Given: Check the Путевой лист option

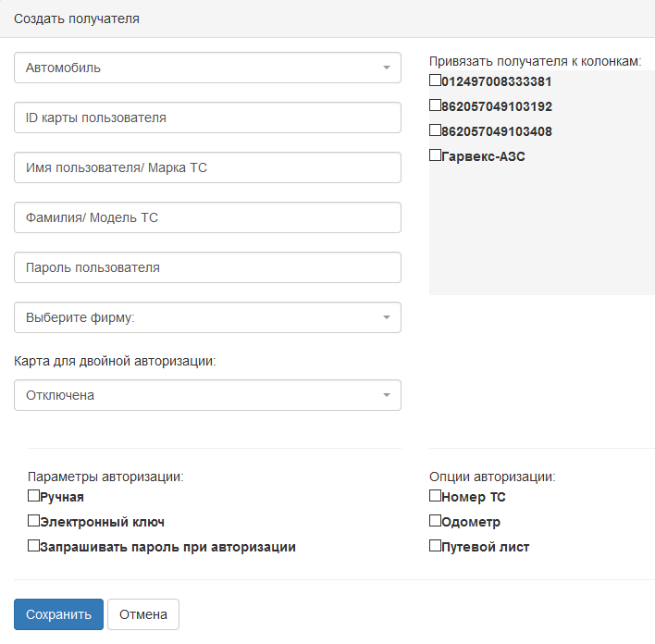Looking at the screenshot, I should (436, 546).
